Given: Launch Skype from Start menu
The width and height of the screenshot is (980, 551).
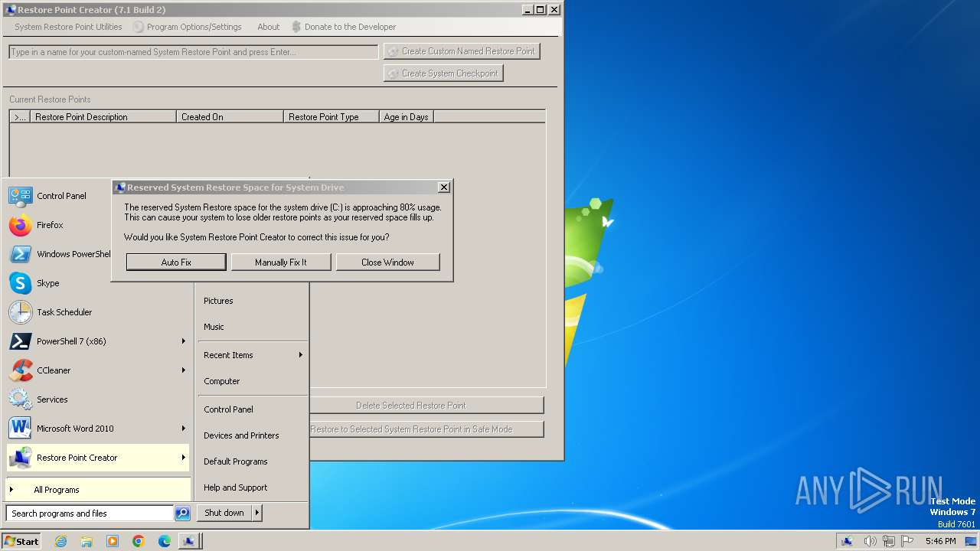Looking at the screenshot, I should pos(21,283).
